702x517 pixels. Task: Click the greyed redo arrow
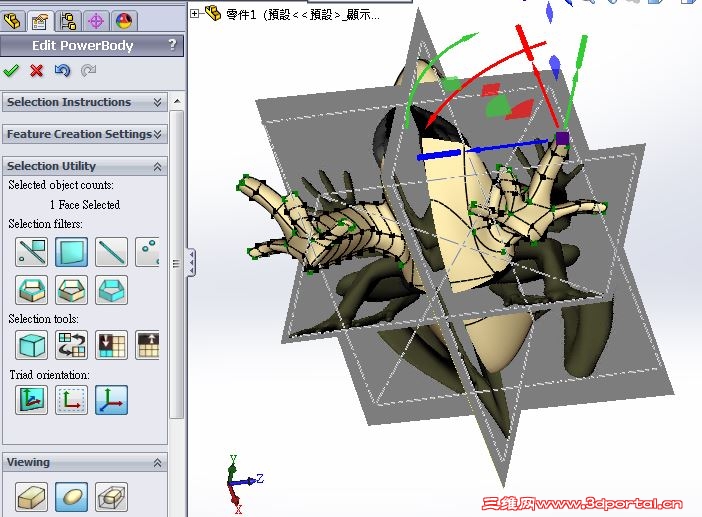(x=88, y=70)
